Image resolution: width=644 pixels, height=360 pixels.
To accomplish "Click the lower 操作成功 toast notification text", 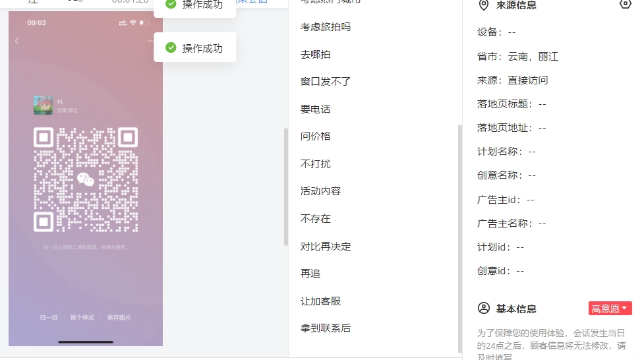I will point(202,49).
